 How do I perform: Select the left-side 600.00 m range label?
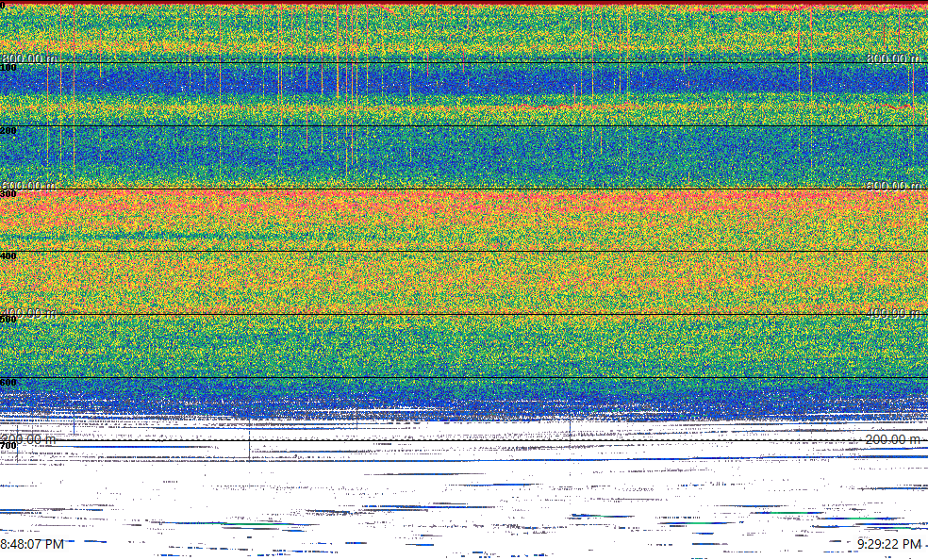point(28,185)
